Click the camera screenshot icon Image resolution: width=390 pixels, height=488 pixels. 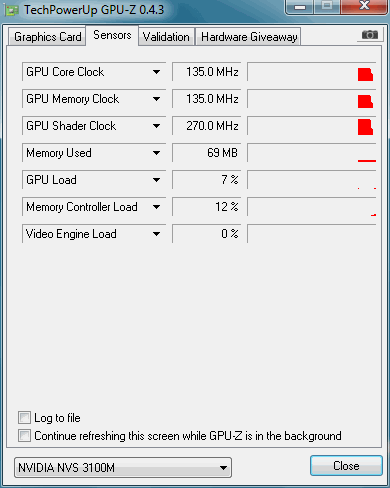(x=370, y=35)
